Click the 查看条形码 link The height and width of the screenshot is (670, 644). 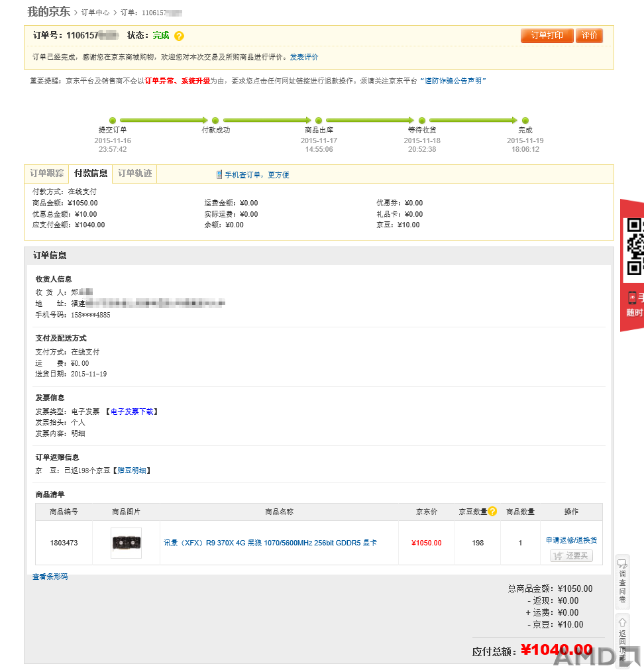50,577
